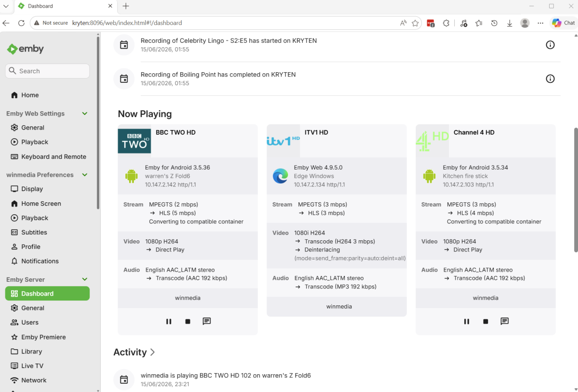Click the BBC TWO HD channel logo

pos(134,141)
